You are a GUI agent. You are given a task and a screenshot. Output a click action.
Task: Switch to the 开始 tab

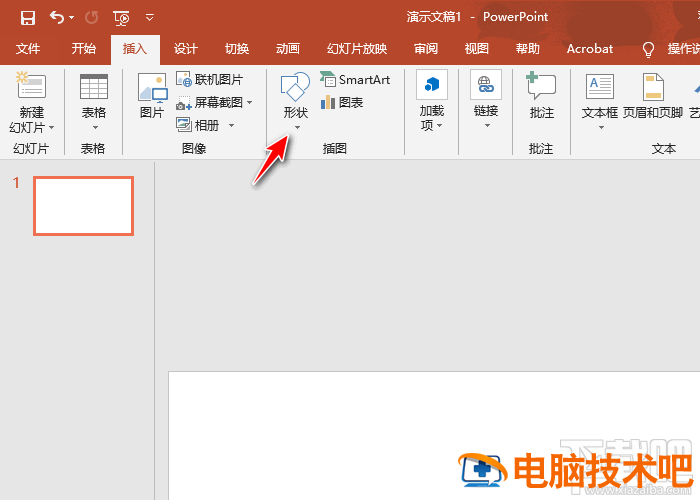[x=83, y=49]
